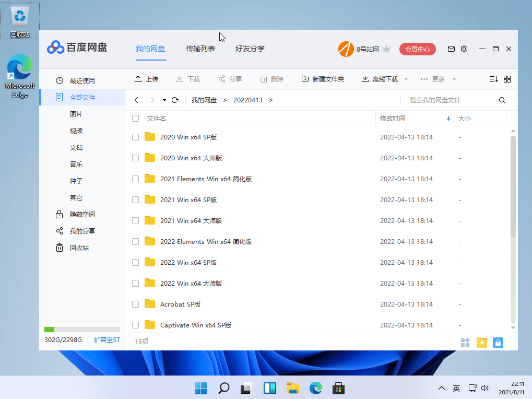Click the gray app grid icon in status bar

pyautogui.click(x=465, y=343)
